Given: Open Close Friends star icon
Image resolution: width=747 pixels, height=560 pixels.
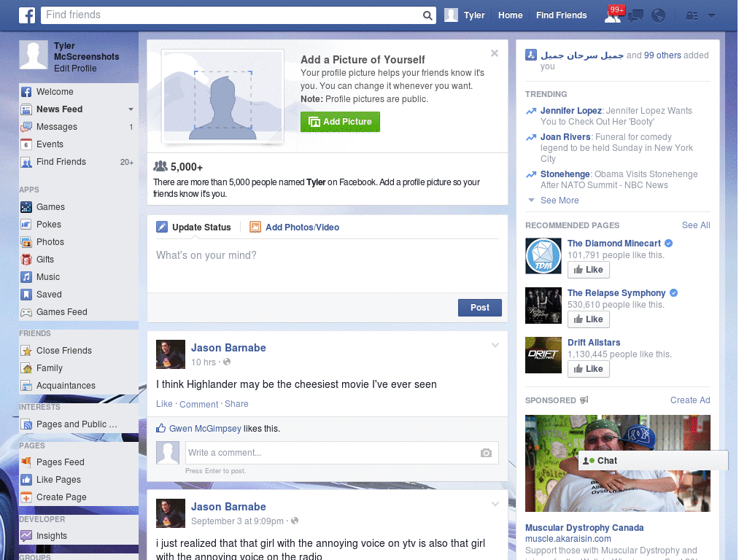Looking at the screenshot, I should 26,351.
